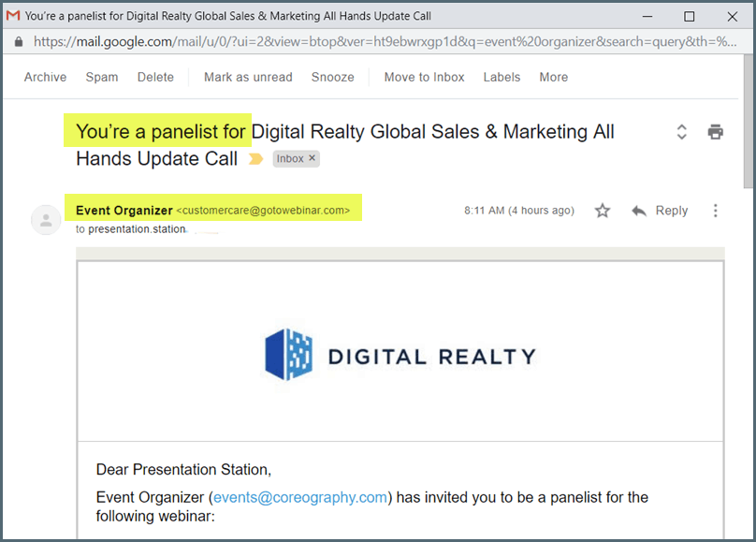This screenshot has height=542, width=756.
Task: Click the reply arrow icon
Action: (639, 211)
